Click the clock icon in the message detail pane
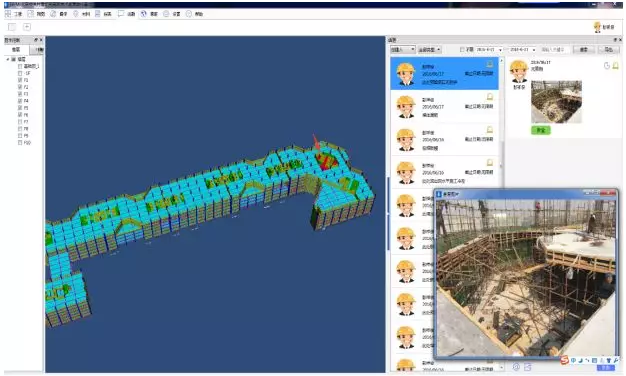 point(607,66)
